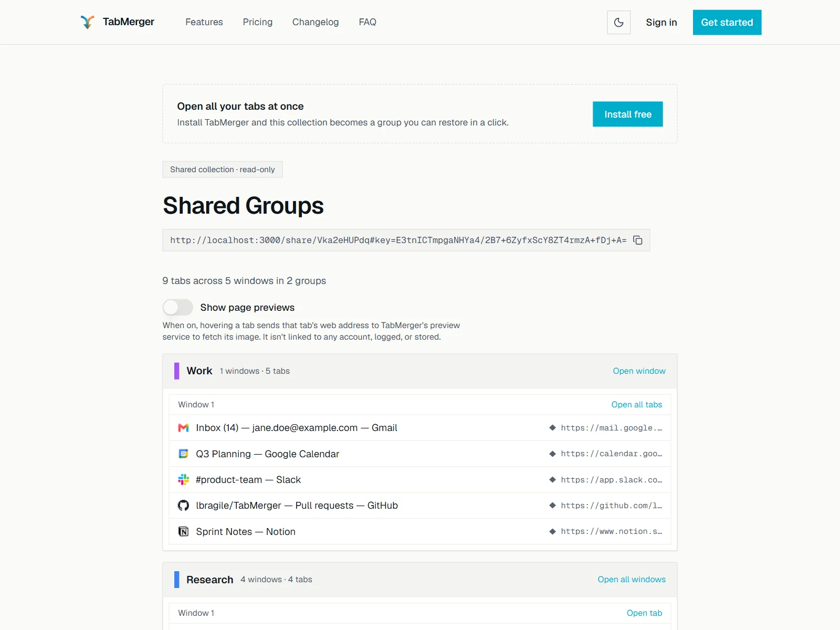
Task: Open the Changelog nav item
Action: tap(316, 22)
